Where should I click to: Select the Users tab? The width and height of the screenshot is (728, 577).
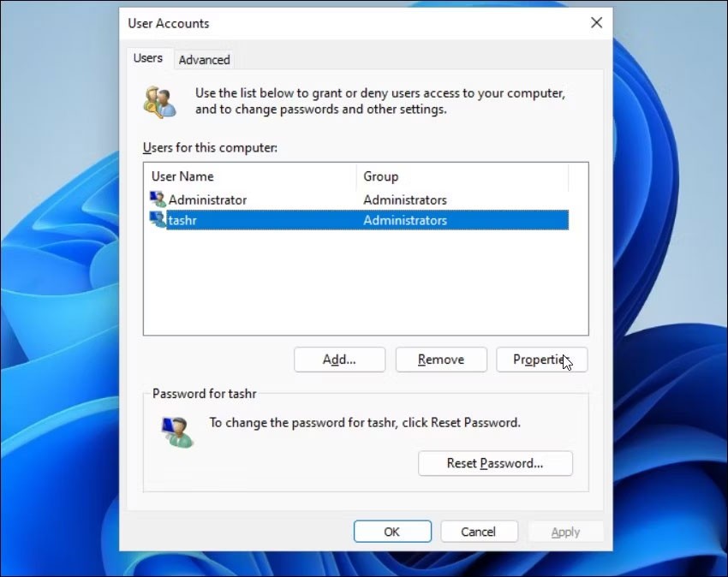[x=147, y=58]
